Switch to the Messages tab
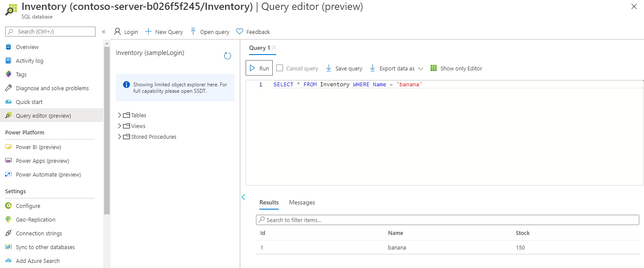The width and height of the screenshot is (644, 268). [x=302, y=202]
